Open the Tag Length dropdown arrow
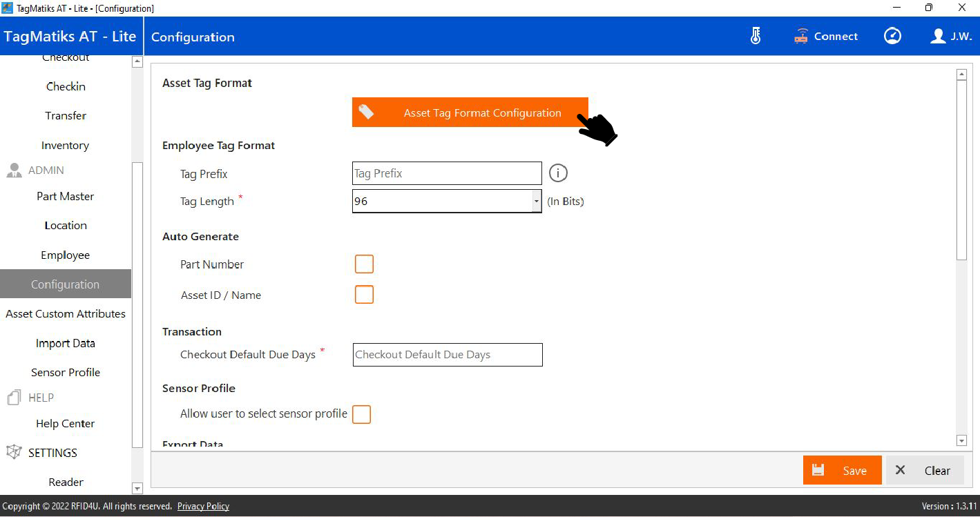This screenshot has height=517, width=980. click(x=536, y=202)
